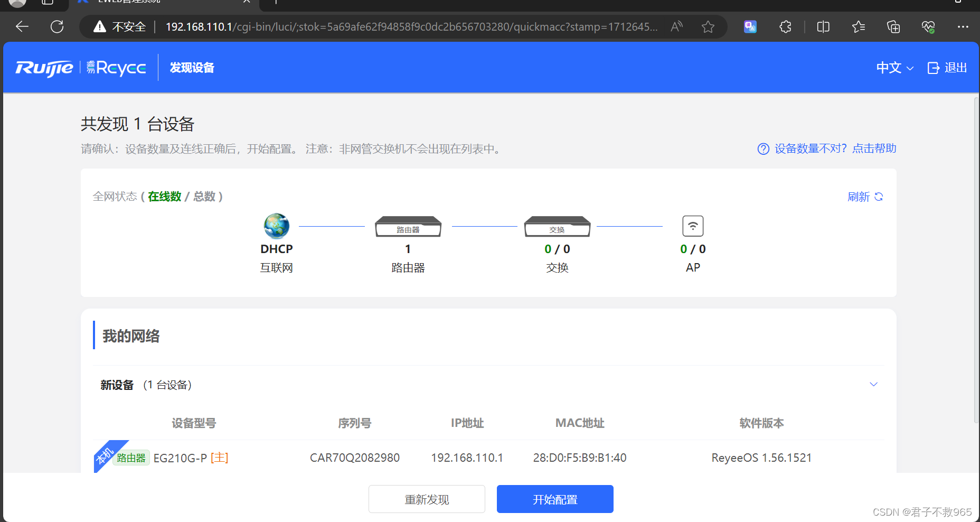Open the browser more options menu
The height and width of the screenshot is (522, 980).
(963, 26)
